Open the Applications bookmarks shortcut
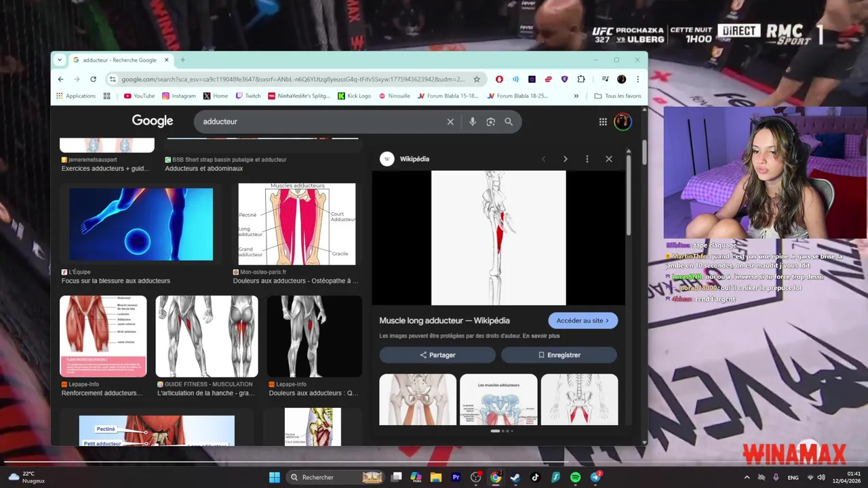The height and width of the screenshot is (488, 868). (x=76, y=96)
